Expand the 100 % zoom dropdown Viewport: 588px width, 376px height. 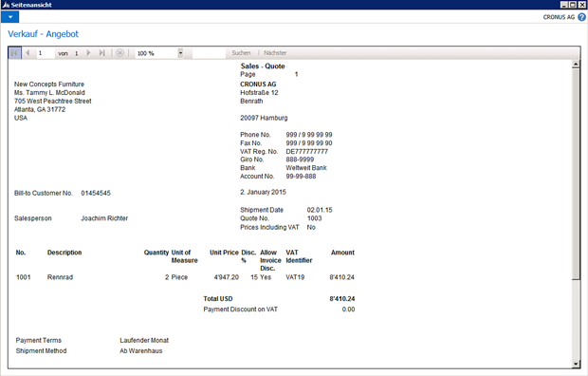point(180,53)
